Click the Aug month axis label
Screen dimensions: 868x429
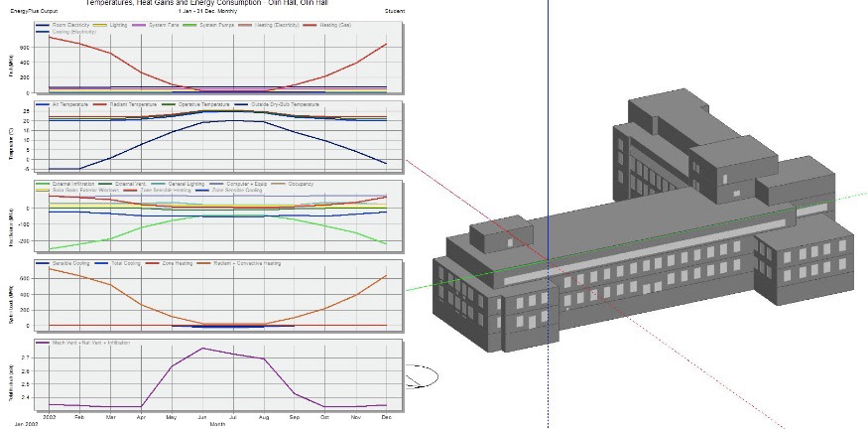coord(264,417)
